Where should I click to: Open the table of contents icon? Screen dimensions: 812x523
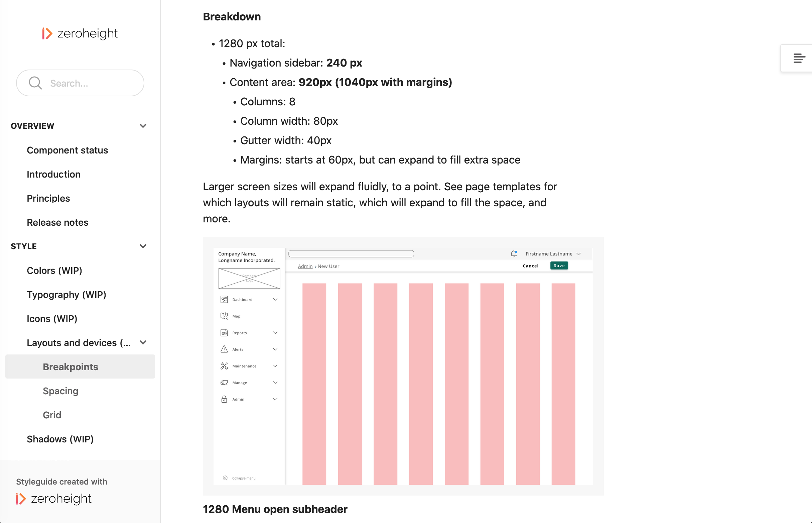tap(799, 58)
